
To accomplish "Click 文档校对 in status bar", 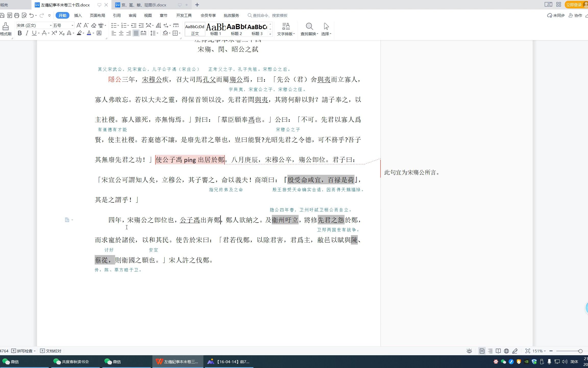I will (51, 351).
